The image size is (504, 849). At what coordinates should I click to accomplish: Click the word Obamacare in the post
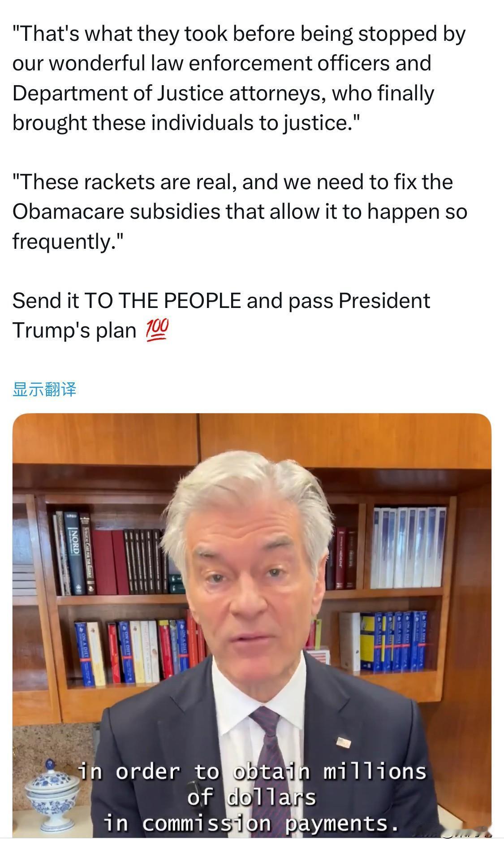pos(68,212)
